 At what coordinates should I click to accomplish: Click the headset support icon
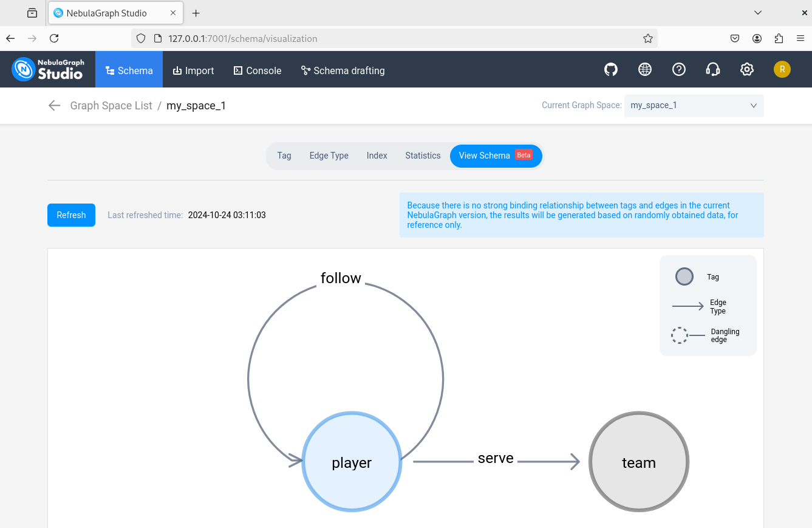(713, 70)
